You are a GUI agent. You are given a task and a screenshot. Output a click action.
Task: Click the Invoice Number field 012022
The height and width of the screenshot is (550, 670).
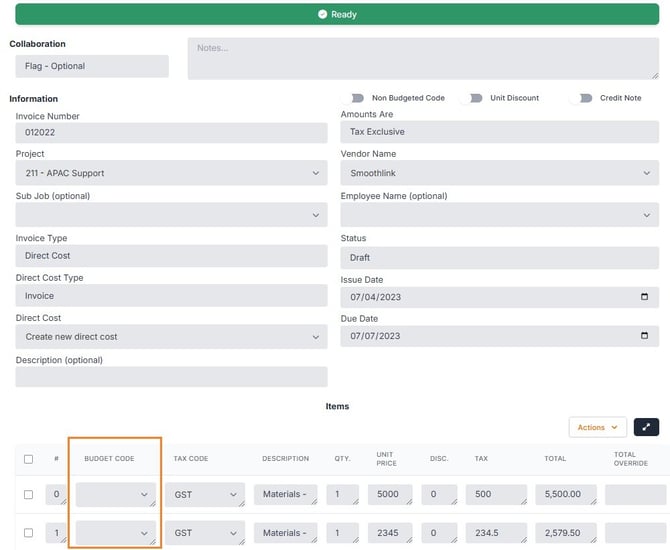point(171,132)
